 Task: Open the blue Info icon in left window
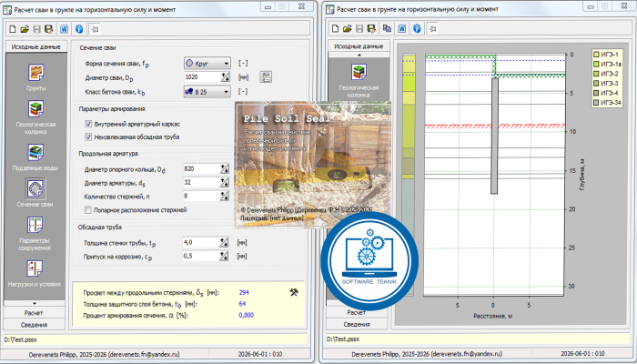click(79, 29)
